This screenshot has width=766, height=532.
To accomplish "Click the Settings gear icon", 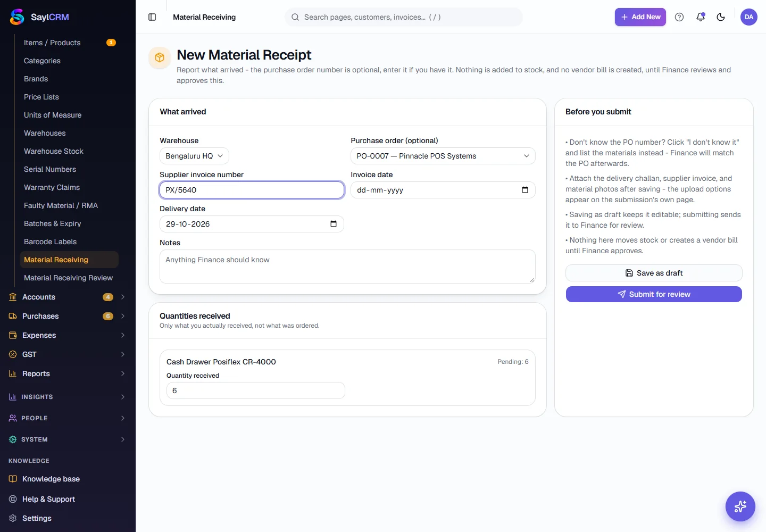I will [13, 518].
